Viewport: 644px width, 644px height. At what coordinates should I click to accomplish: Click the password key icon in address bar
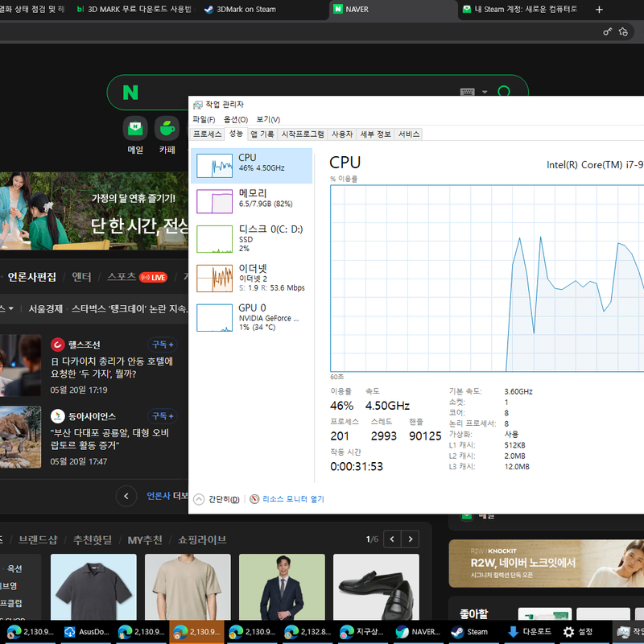pyautogui.click(x=607, y=31)
